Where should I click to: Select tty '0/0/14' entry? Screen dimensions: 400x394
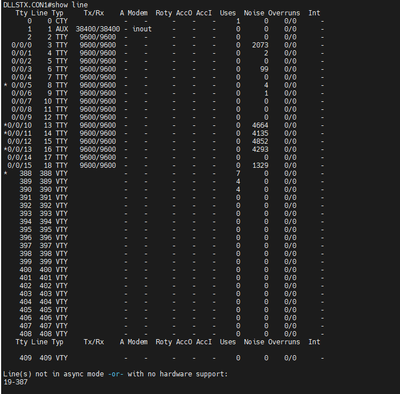point(20,157)
